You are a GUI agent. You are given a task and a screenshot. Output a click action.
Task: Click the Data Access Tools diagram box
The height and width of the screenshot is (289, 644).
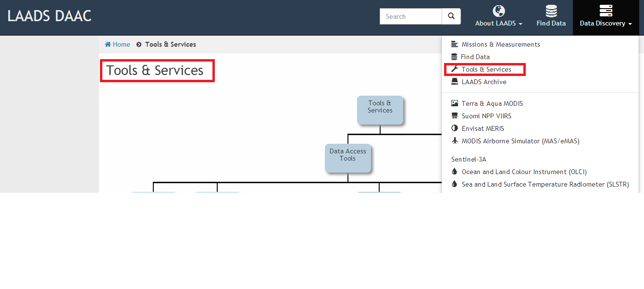(348, 158)
